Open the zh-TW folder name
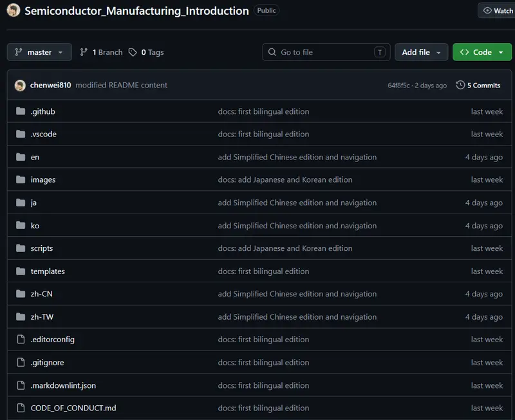Viewport: 515px width, 420px height. pyautogui.click(x=42, y=317)
